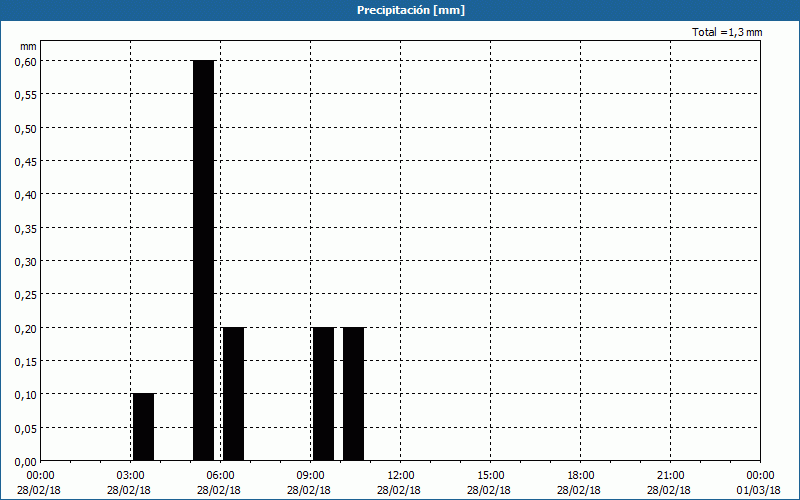Select the 0,20 mm bar starting at 06:00
This screenshot has width=800, height=500.
point(234,394)
